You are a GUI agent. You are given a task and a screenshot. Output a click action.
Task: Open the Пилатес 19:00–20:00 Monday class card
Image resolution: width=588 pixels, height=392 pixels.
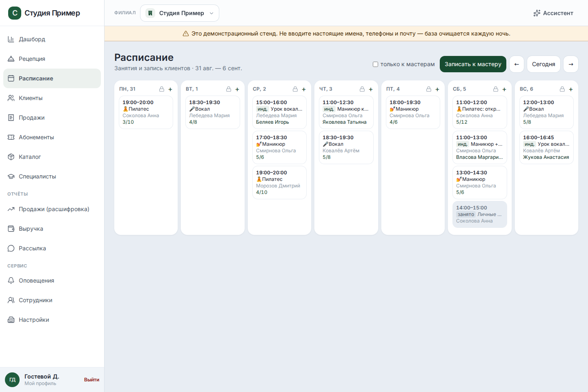[146, 112]
